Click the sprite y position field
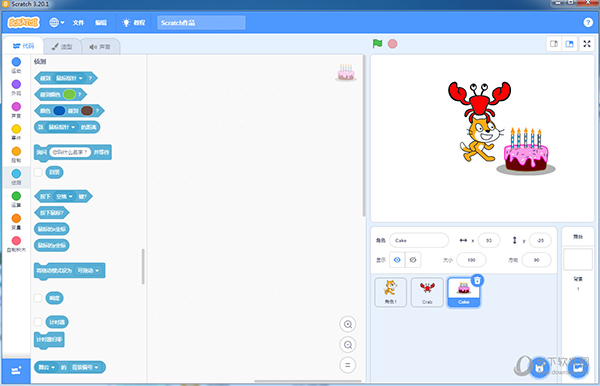Viewport: 600px width, 386px height. click(x=540, y=240)
